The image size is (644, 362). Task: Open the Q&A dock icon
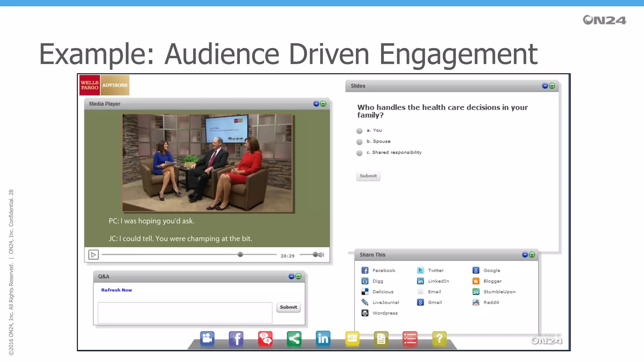click(265, 339)
